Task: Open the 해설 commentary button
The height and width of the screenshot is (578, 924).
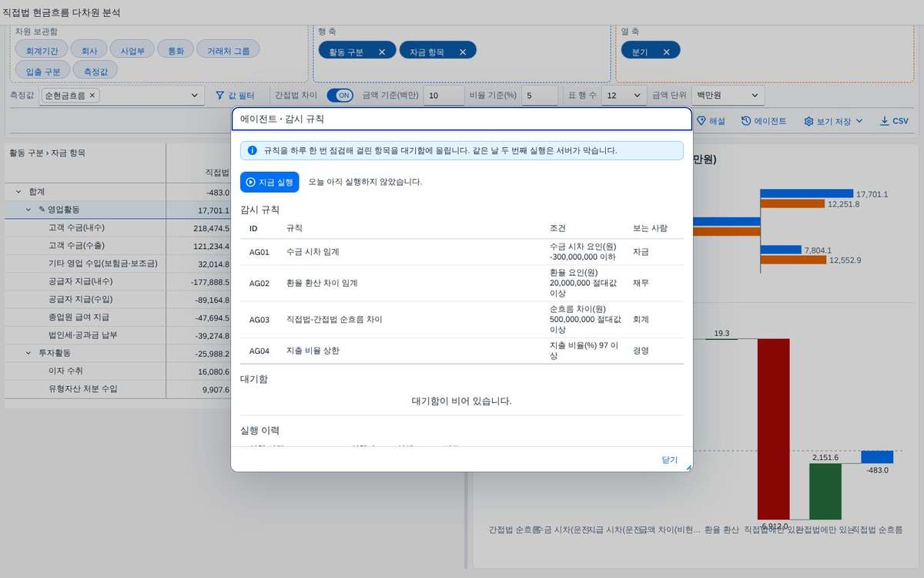Action: pyautogui.click(x=711, y=121)
